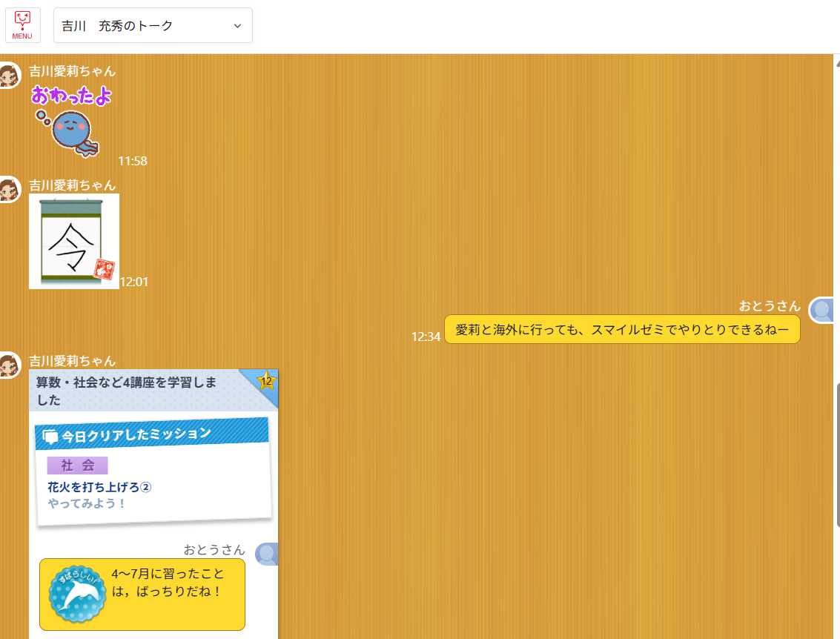Open 算数・社会など4講座を学習しました report header
This screenshot has height=639, width=840.
153,391
